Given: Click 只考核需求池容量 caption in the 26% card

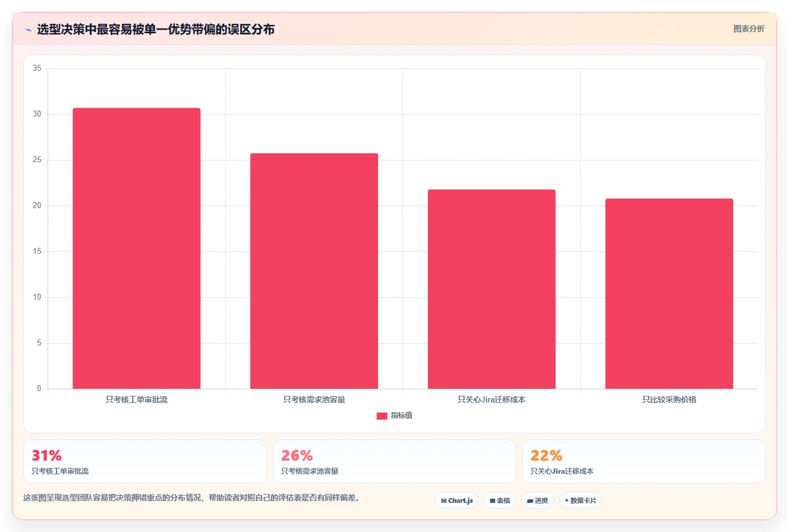Looking at the screenshot, I should pos(310,471).
